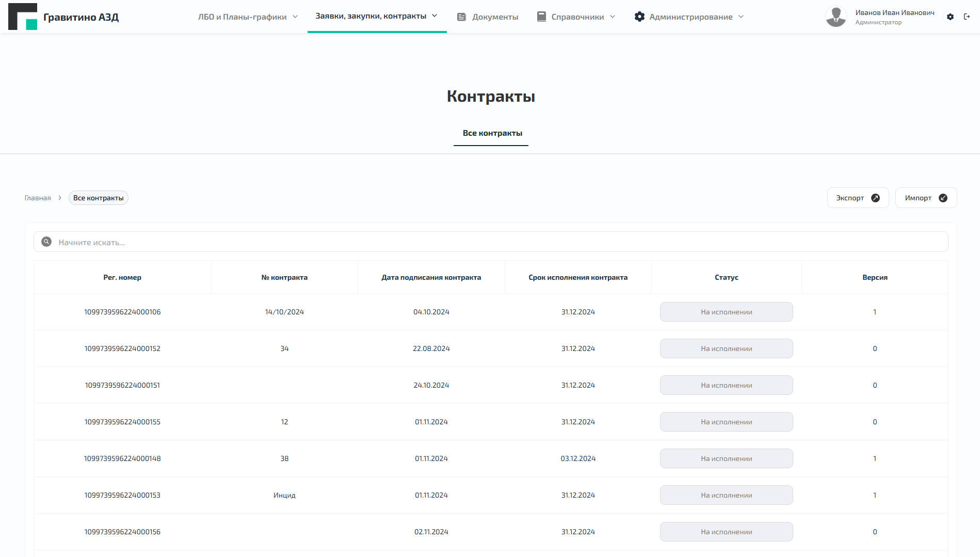
Task: Click the Главная breadcrumb link
Action: [37, 197]
